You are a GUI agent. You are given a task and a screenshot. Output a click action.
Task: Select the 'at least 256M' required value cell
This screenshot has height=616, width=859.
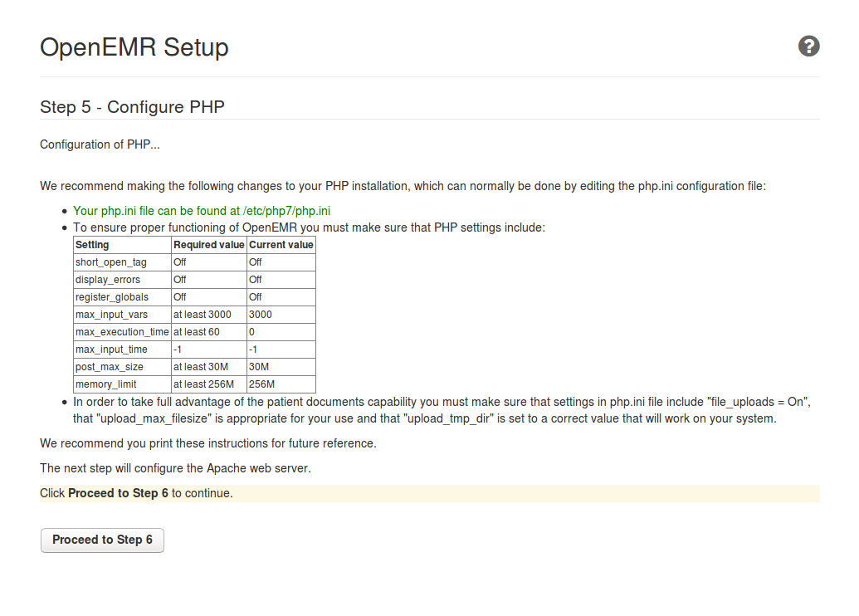click(203, 384)
